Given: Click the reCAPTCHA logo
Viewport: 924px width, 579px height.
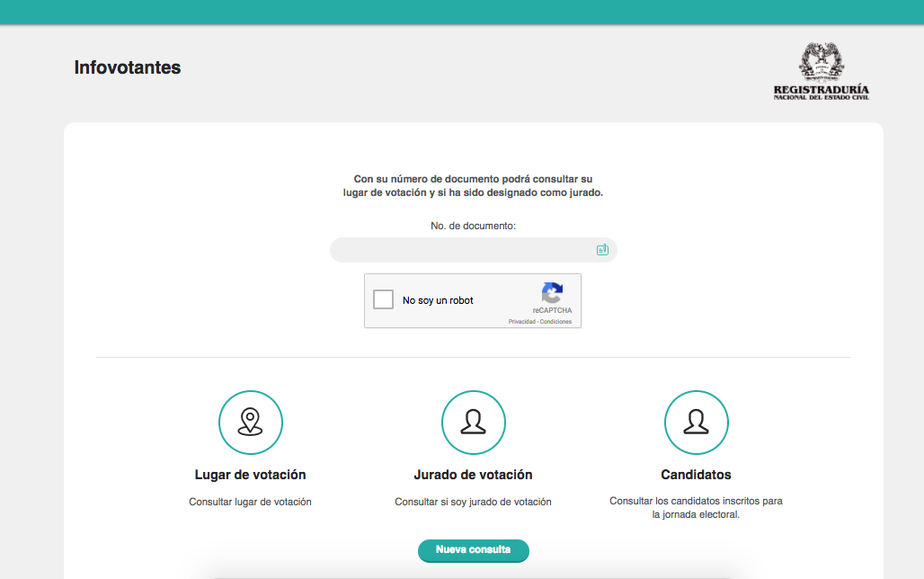Looking at the screenshot, I should pyautogui.click(x=552, y=293).
